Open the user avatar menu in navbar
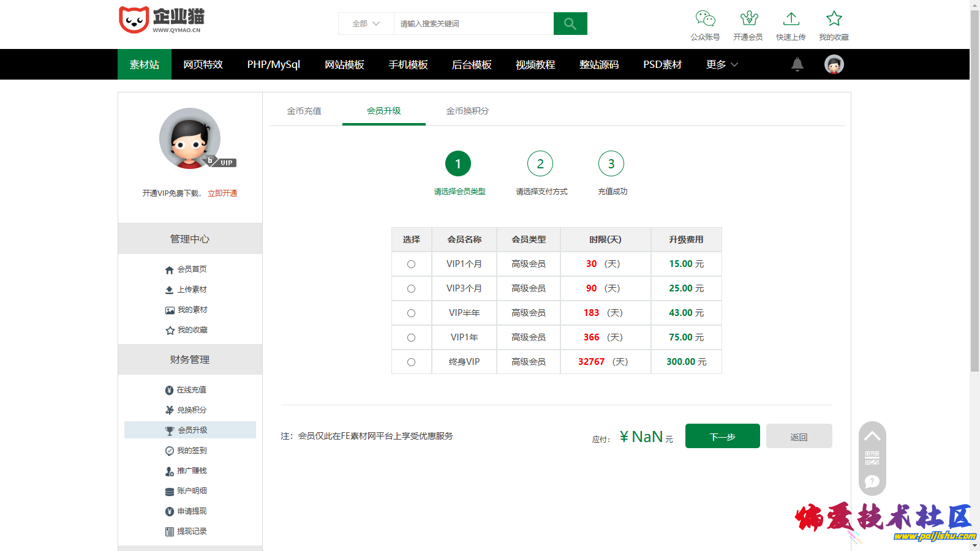980x551 pixels. (x=834, y=64)
